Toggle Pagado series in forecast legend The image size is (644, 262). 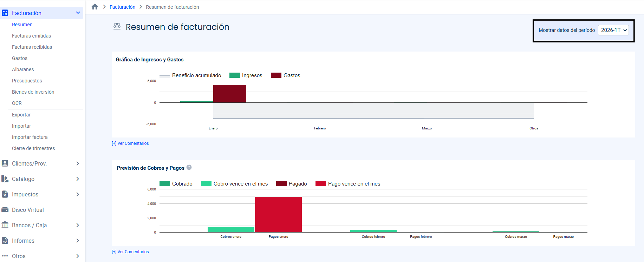point(291,184)
